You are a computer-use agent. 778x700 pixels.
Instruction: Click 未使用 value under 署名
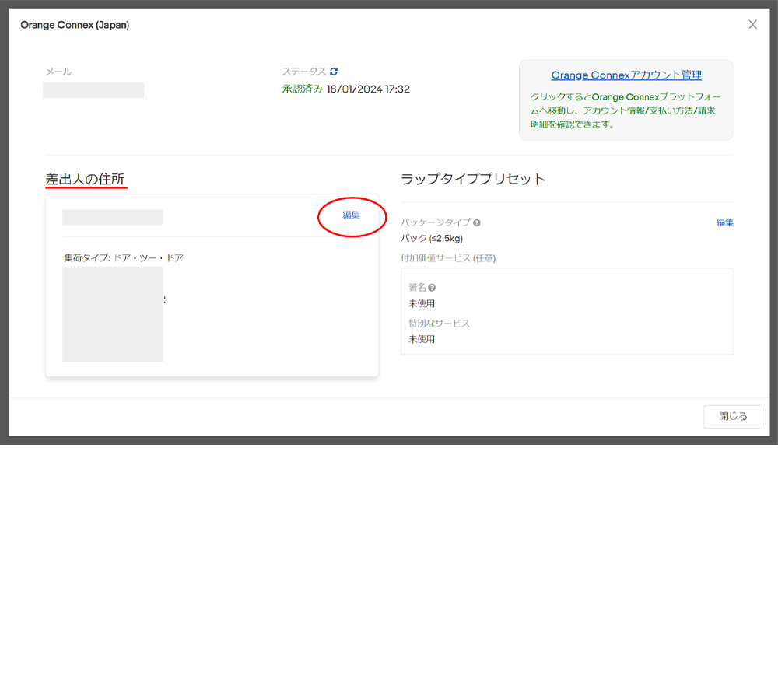pyautogui.click(x=422, y=304)
